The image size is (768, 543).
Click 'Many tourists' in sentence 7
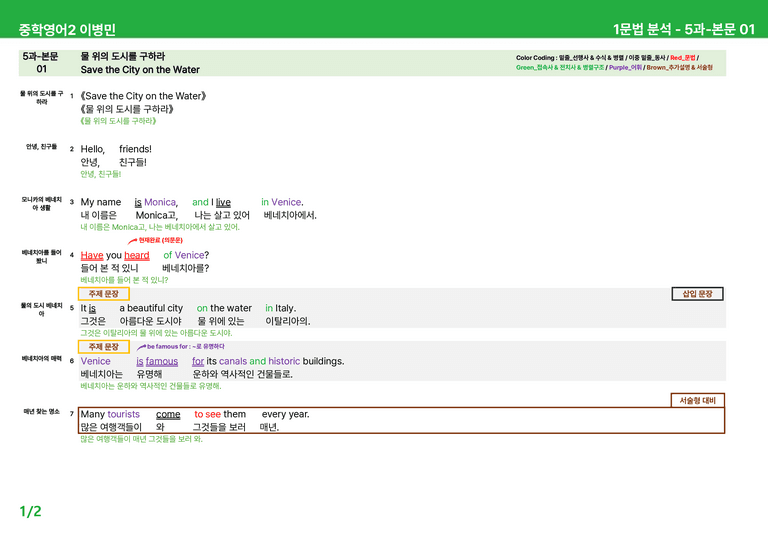pos(110,414)
